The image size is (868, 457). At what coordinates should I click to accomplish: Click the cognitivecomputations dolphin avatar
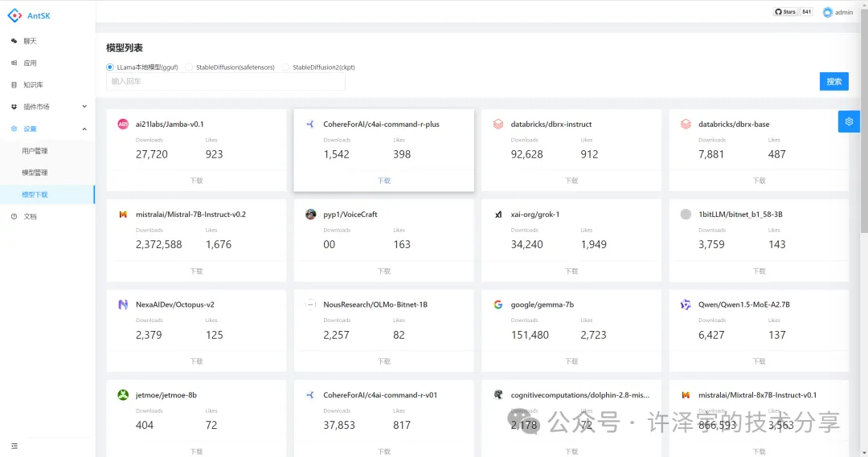[x=498, y=395]
